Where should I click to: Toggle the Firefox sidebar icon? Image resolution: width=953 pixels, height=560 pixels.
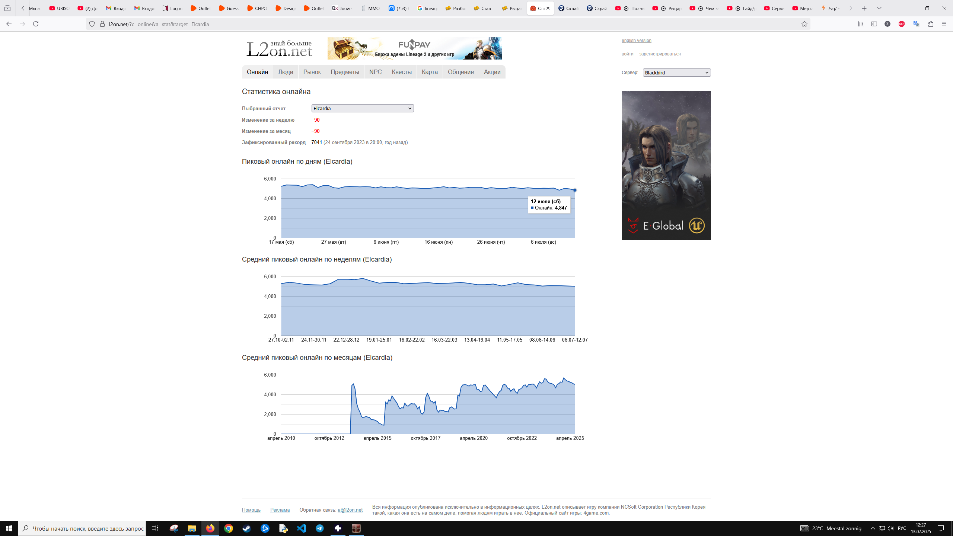tap(874, 24)
